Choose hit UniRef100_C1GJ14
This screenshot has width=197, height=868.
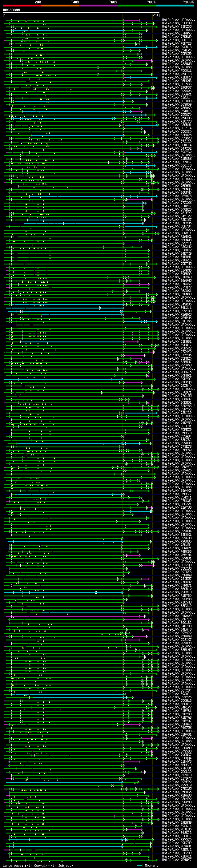point(176,98)
